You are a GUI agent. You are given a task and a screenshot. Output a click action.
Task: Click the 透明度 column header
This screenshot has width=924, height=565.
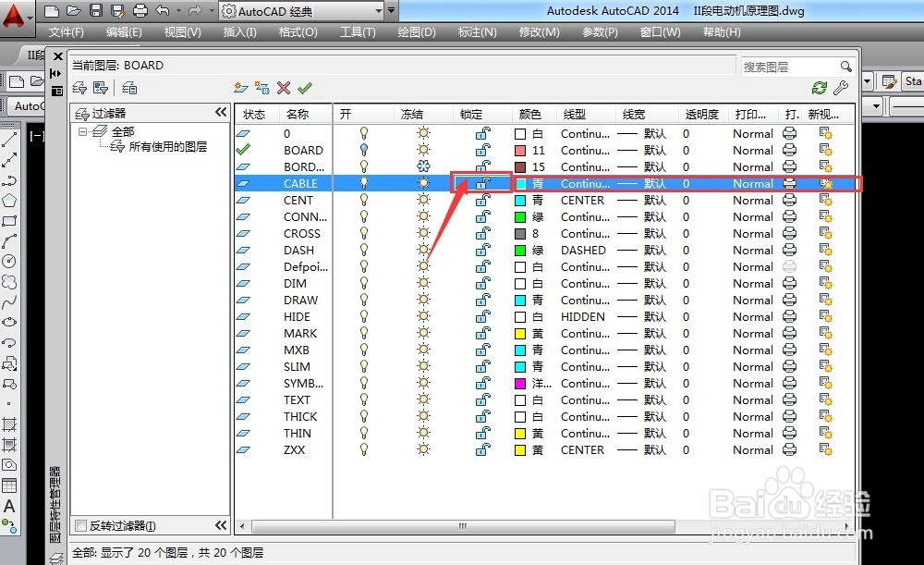point(702,114)
